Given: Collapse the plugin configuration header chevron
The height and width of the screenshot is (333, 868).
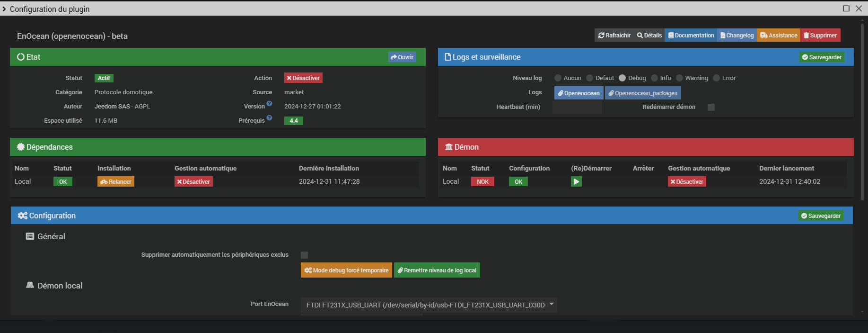Looking at the screenshot, I should pos(4,9).
